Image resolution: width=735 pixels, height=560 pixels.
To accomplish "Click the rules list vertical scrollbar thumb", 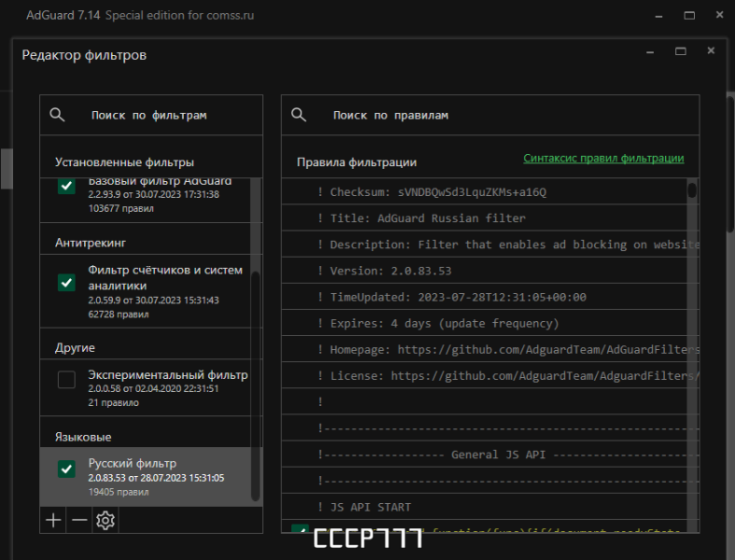I will [x=692, y=189].
